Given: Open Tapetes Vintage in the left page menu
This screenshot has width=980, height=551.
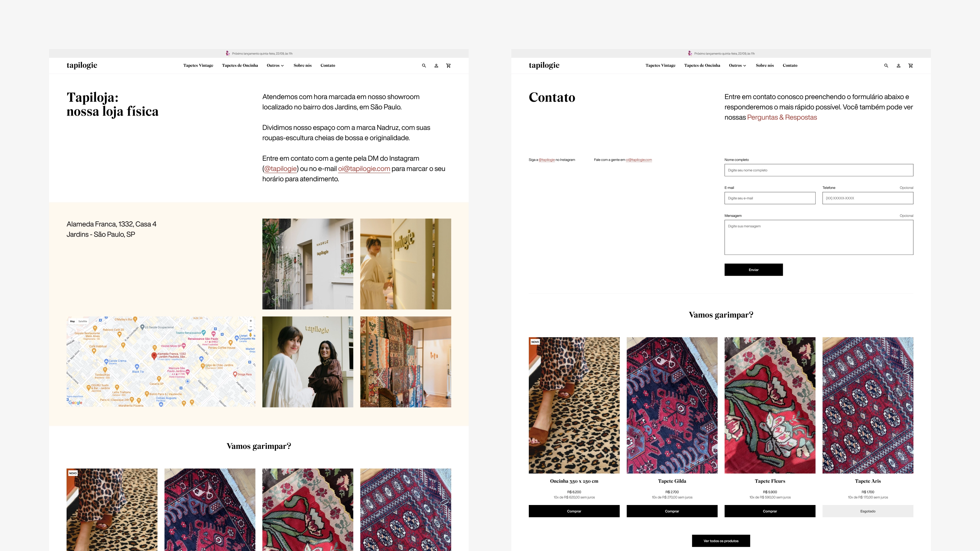Looking at the screenshot, I should 198,65.
